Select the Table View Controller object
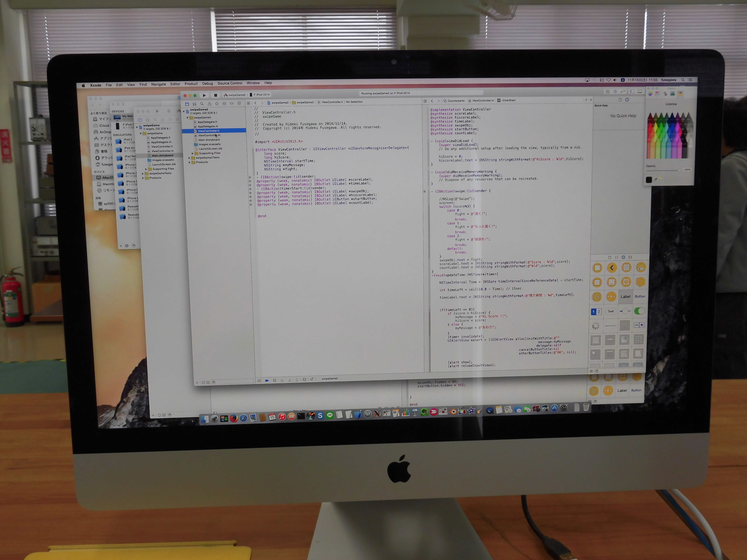 coord(626,268)
